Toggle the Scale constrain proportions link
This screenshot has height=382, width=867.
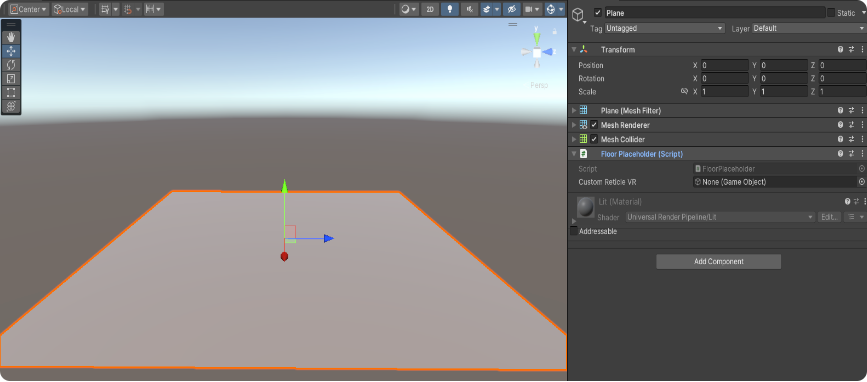coord(684,92)
